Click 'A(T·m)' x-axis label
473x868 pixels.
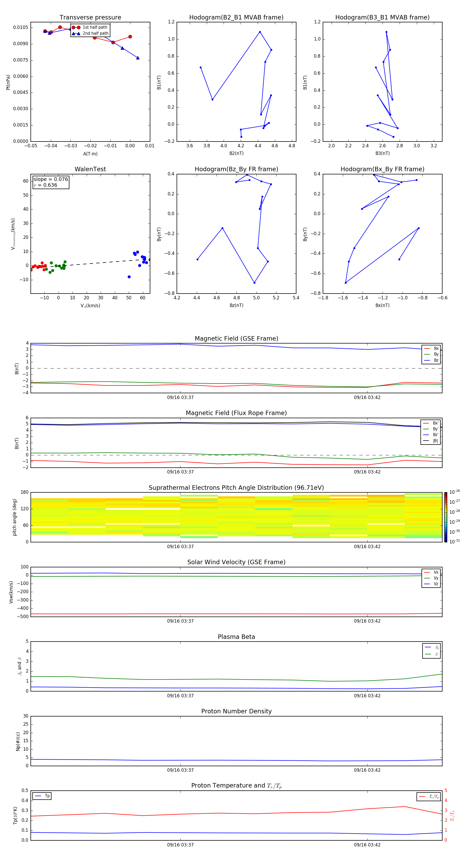point(90,154)
